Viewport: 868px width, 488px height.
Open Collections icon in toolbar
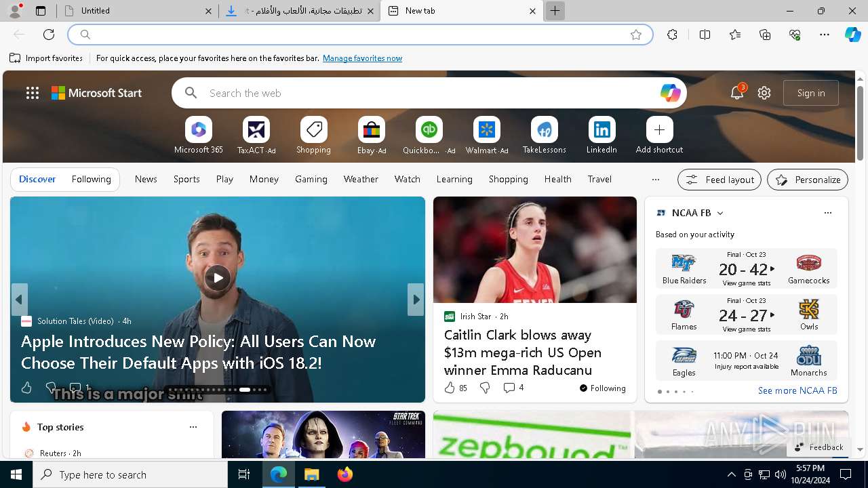[x=765, y=35]
